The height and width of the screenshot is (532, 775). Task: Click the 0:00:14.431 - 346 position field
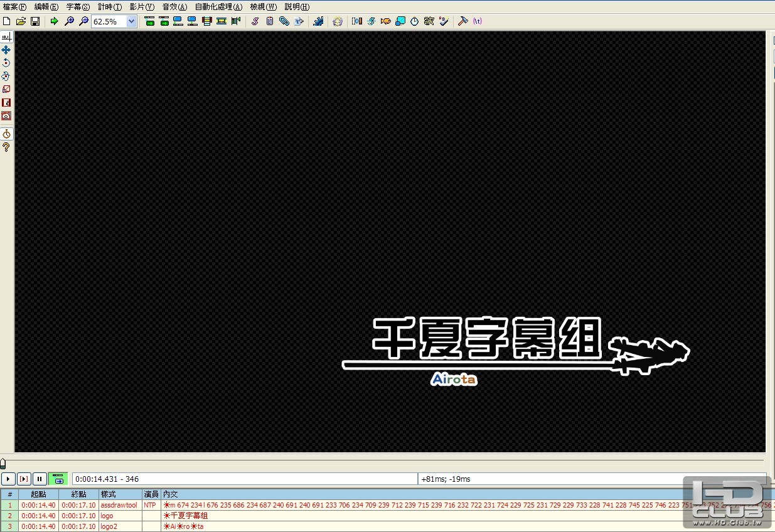[x=245, y=479]
